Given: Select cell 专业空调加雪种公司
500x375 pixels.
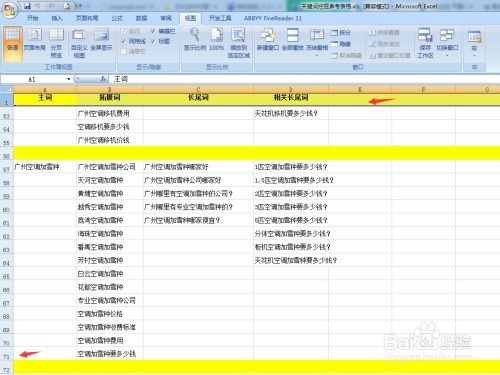Looking at the screenshot, I should [x=110, y=300].
